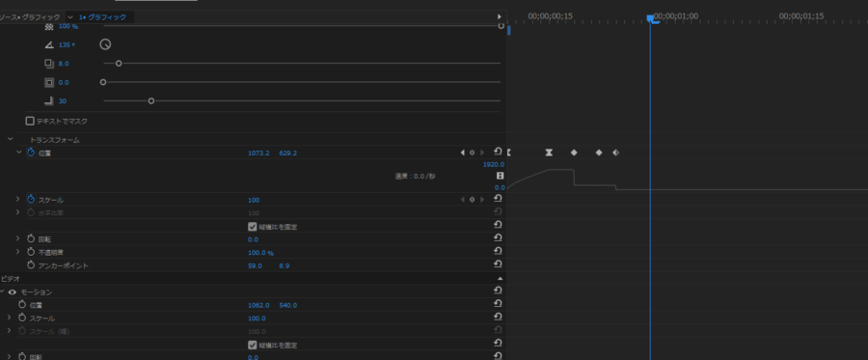
Task: Click the 位置 X value 1073.2
Action: (x=258, y=152)
